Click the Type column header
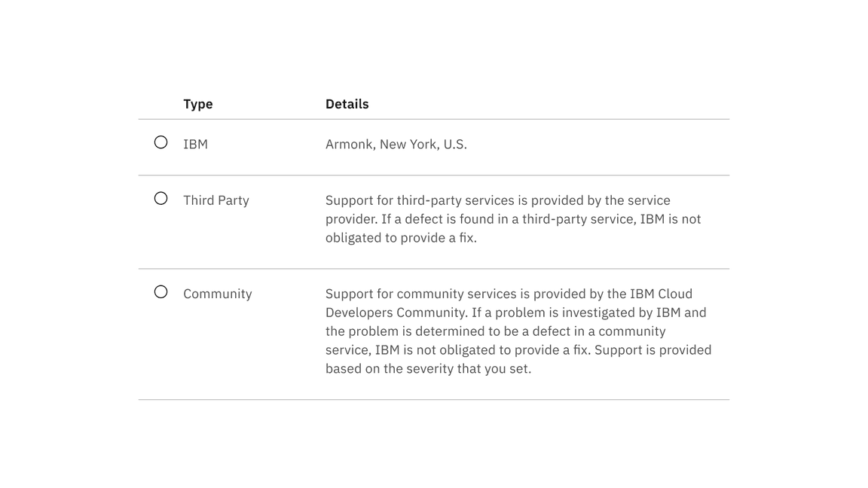The width and height of the screenshot is (868, 488). coord(197,104)
